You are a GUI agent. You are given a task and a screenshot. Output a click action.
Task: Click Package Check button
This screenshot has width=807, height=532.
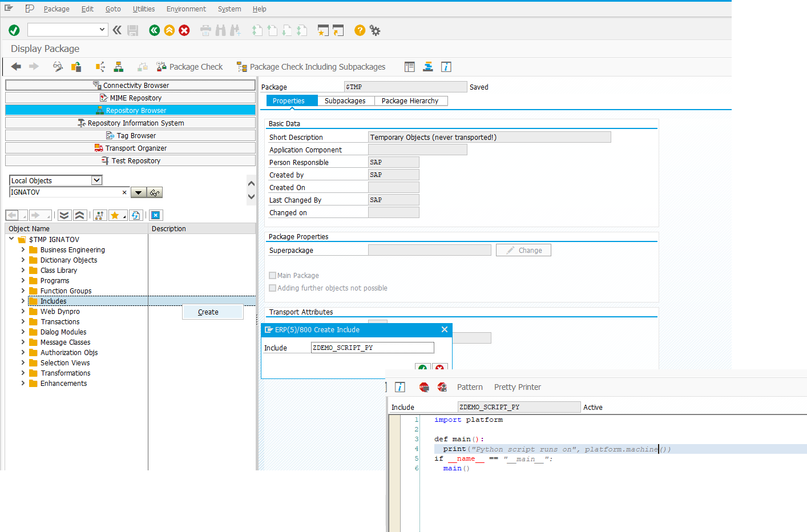[189, 67]
